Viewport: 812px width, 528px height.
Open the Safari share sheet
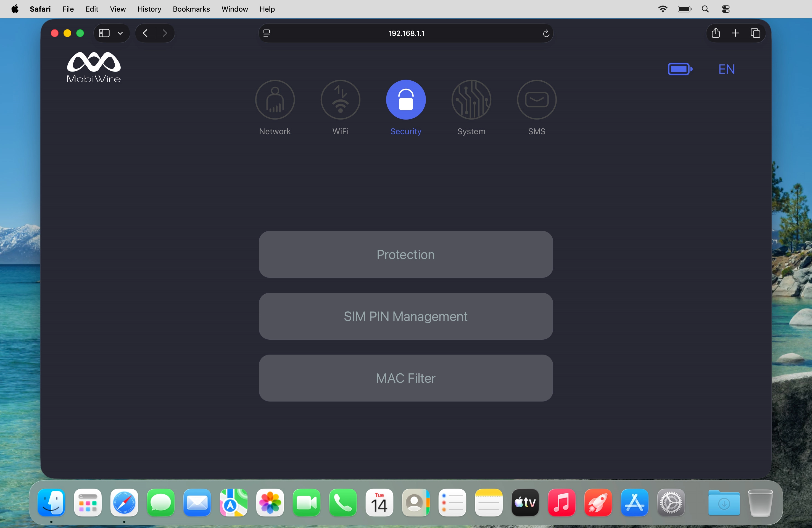715,33
